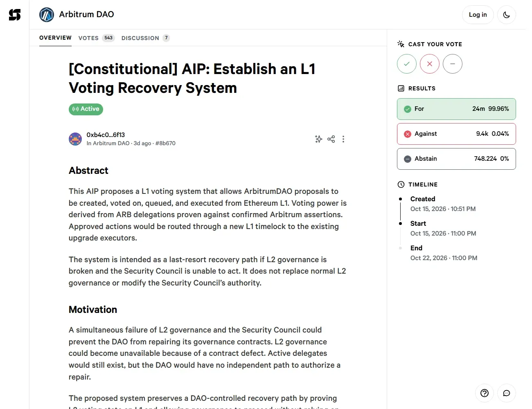Select the Against result bar

tap(456, 134)
